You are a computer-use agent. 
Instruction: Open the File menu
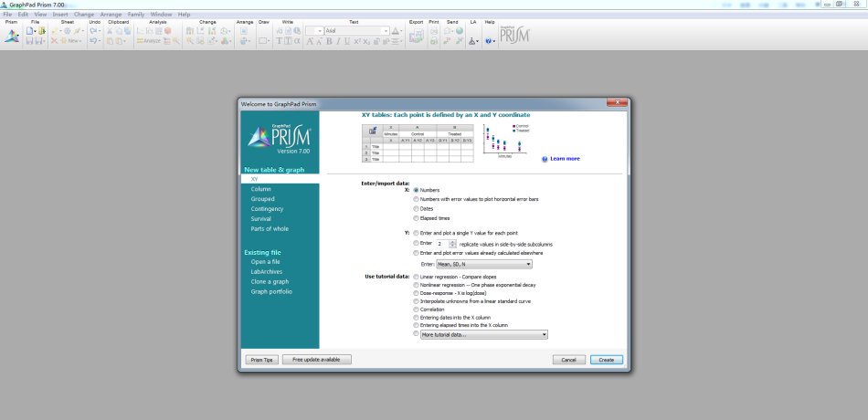tap(7, 15)
